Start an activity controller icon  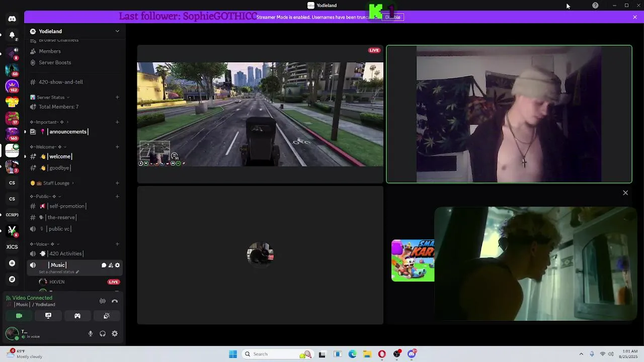point(77,316)
